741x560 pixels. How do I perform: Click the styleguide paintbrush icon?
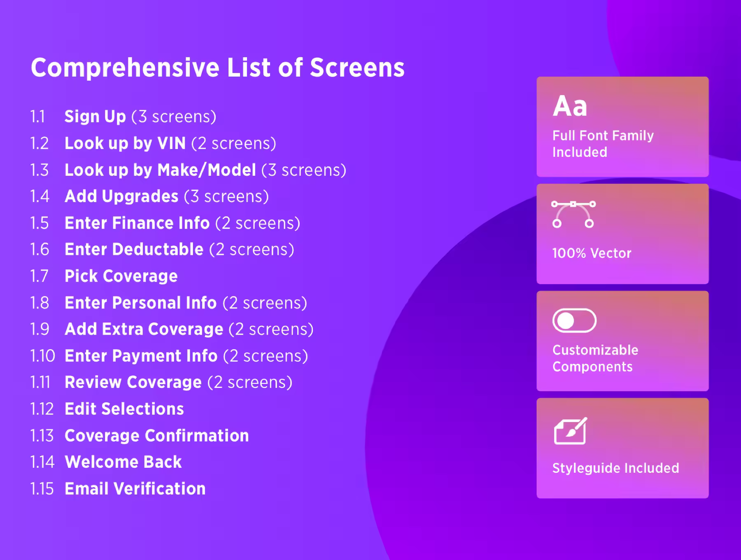point(570,431)
